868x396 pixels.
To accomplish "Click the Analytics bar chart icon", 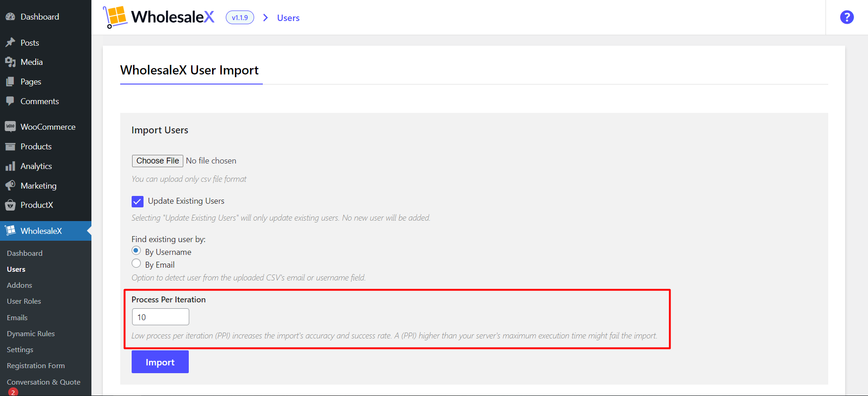I will click(10, 166).
